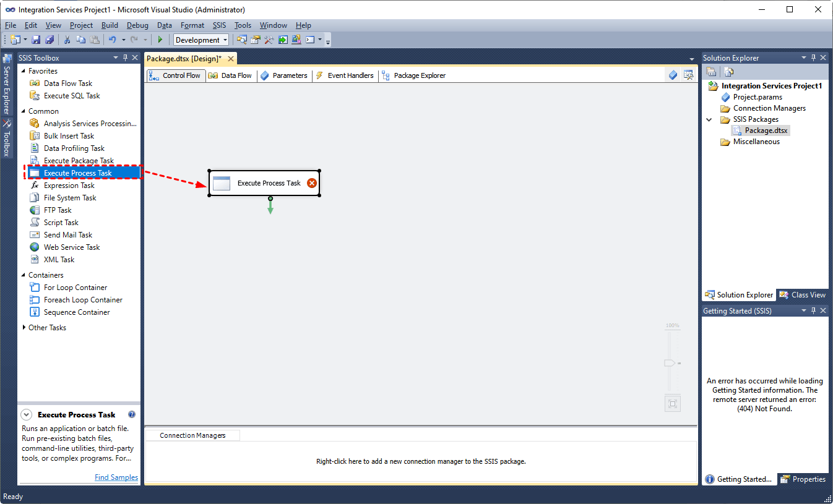Select the Bulk Insert Task toolbox item
The width and height of the screenshot is (833, 504).
tap(69, 136)
